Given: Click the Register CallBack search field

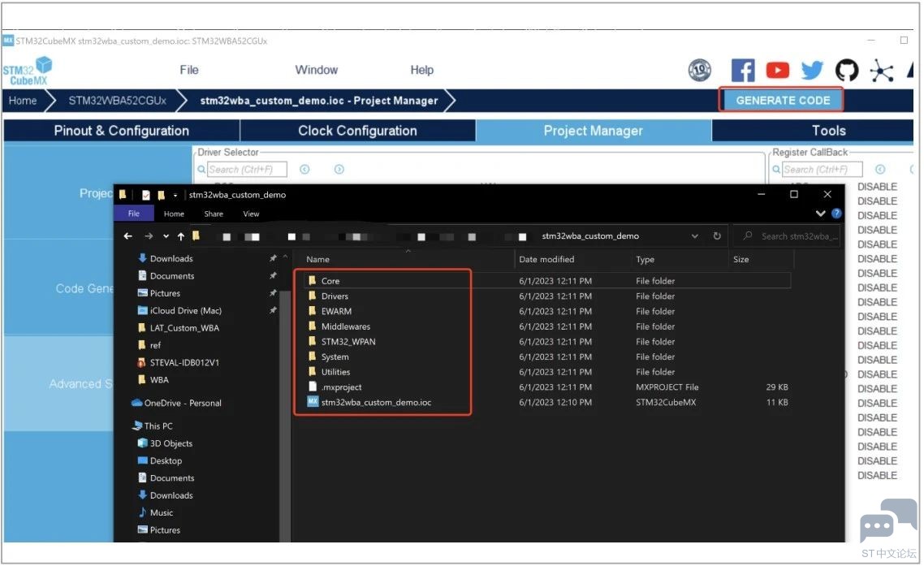Looking at the screenshot, I should click(822, 170).
